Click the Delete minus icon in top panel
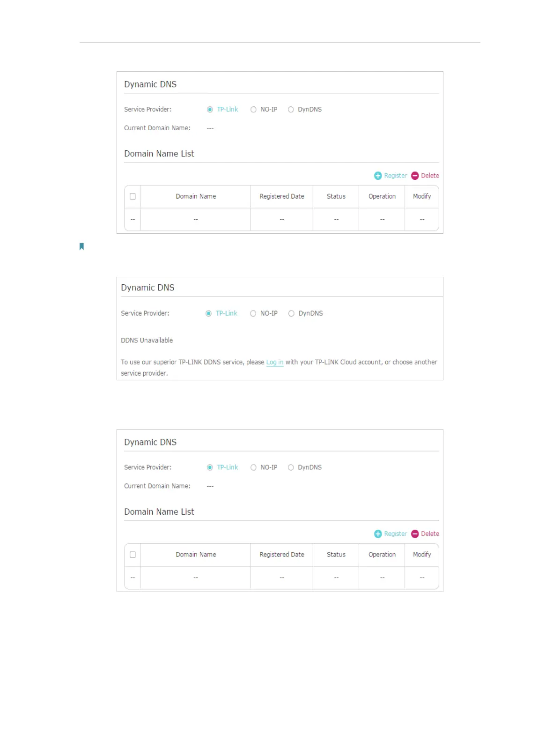 [x=415, y=176]
